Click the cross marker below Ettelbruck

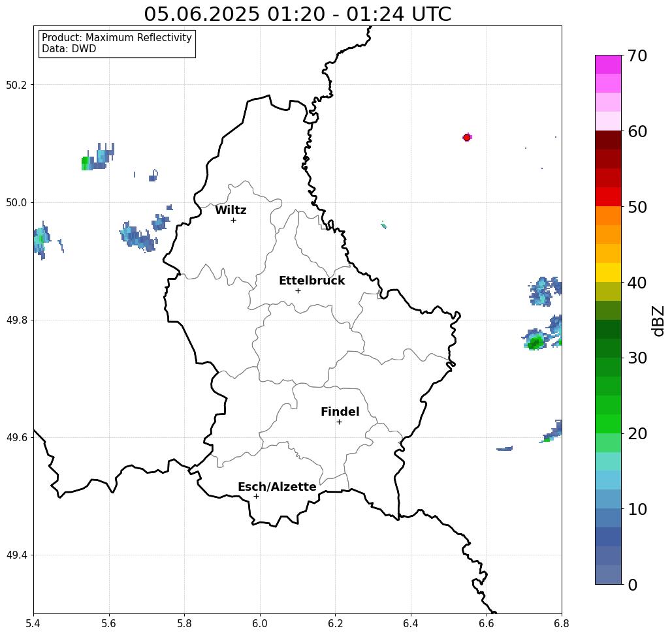pyautogui.click(x=298, y=290)
